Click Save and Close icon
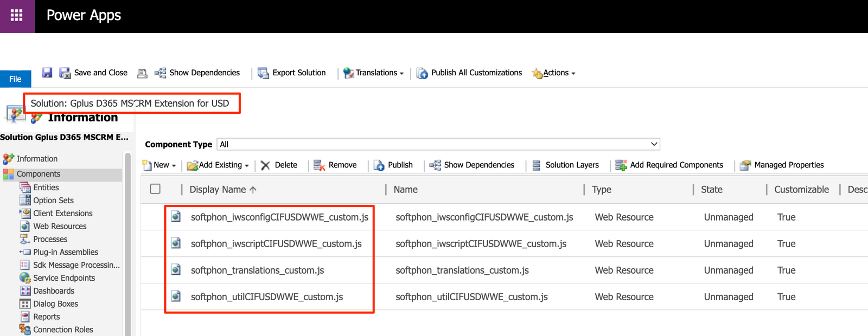The width and height of the screenshot is (868, 336). 65,73
